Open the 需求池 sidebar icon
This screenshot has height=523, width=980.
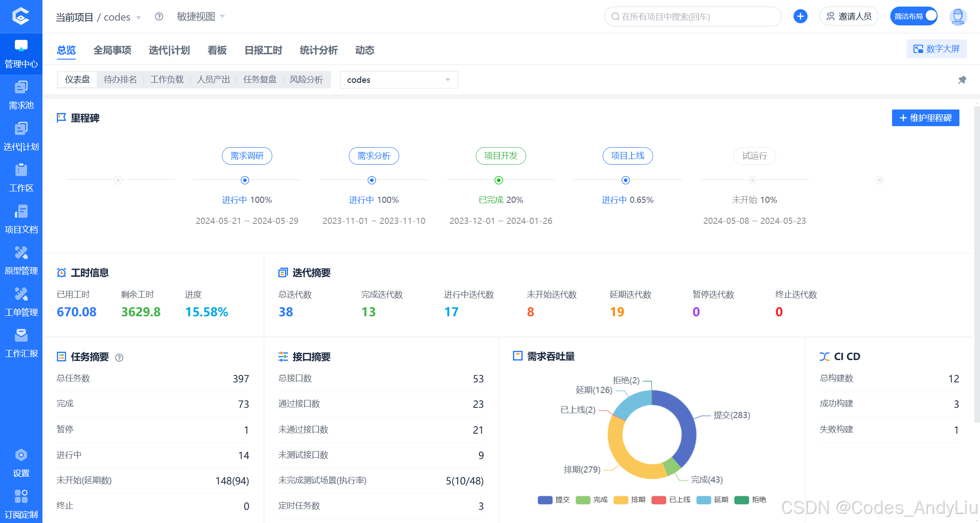point(21,88)
